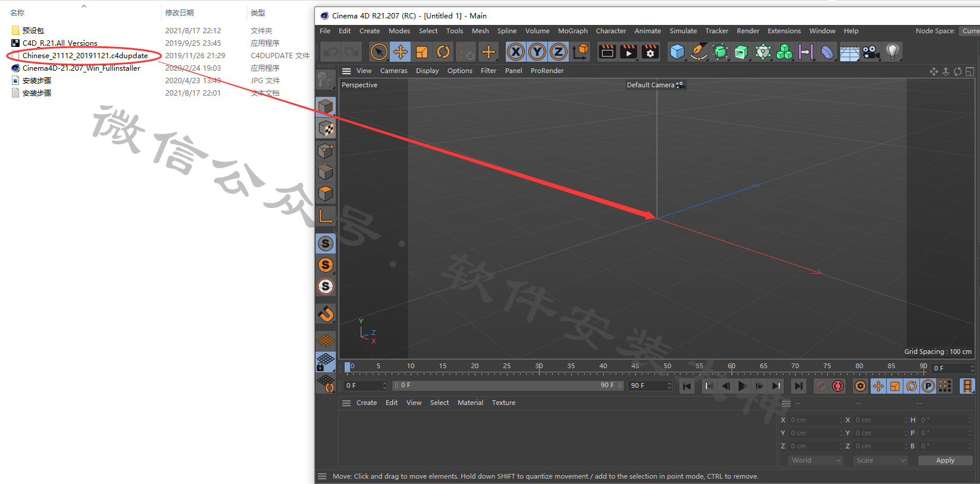Screen dimensions: 980x484
Task: Open viewport Cameras menu
Action: 394,71
